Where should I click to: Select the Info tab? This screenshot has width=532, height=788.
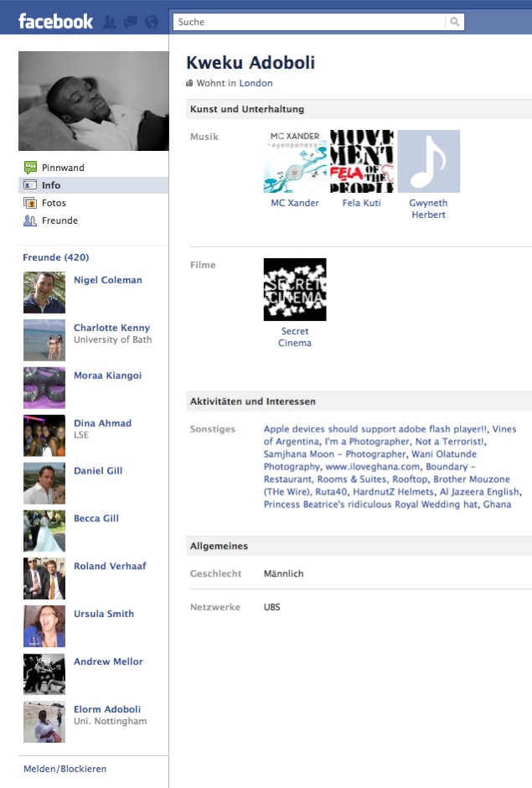[x=94, y=185]
